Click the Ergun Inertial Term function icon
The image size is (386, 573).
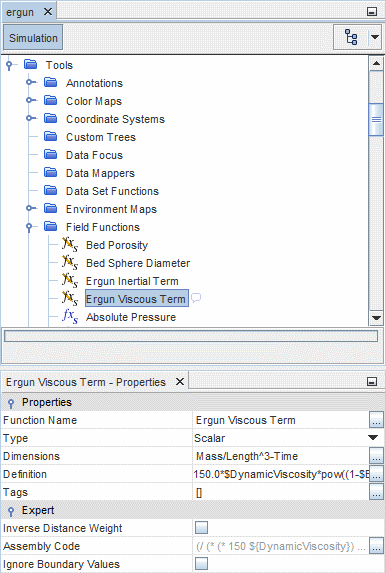(70, 281)
